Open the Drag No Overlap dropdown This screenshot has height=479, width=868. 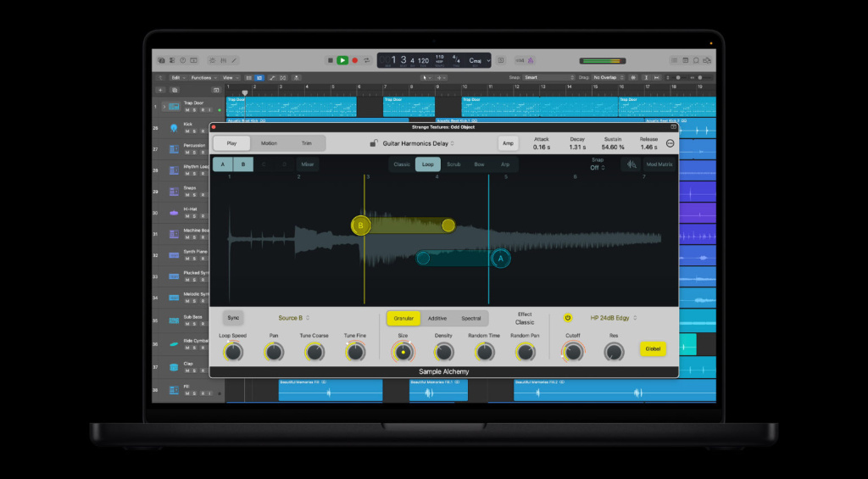608,77
